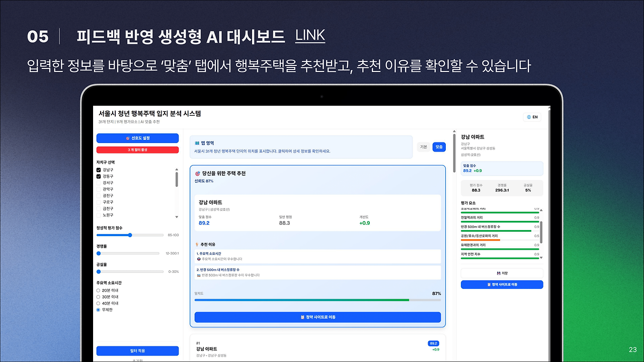The image size is (644, 362).
Task: Open the LINK hyperlink in the slide title
Action: (x=311, y=36)
